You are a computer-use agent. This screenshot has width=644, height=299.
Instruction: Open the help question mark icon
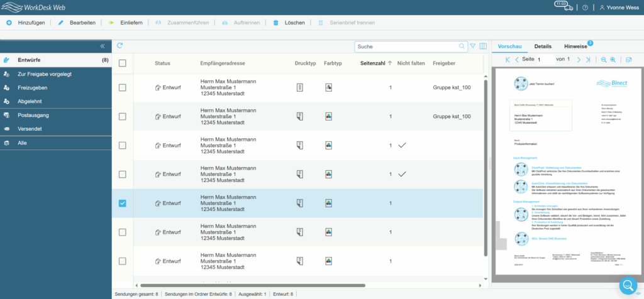tap(586, 8)
